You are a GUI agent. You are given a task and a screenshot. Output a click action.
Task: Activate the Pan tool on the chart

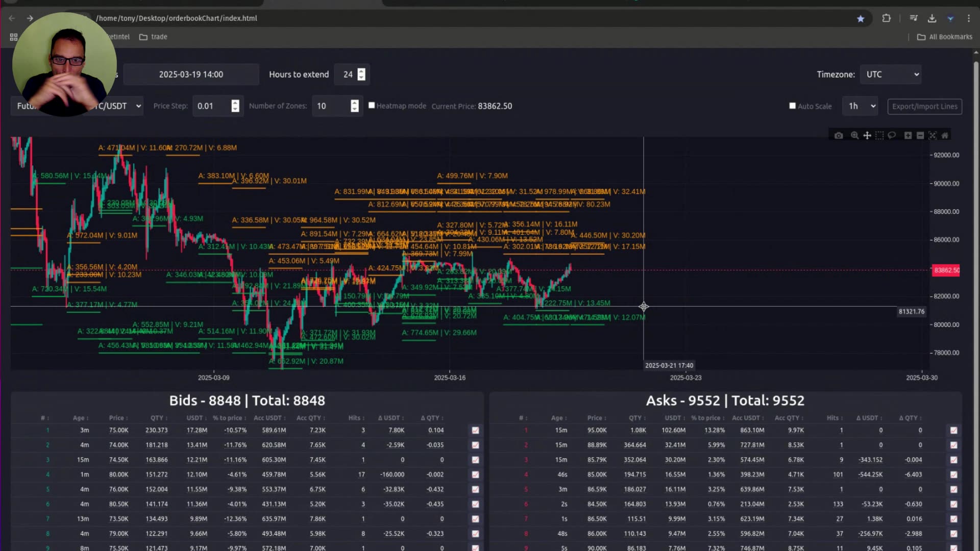point(867,135)
